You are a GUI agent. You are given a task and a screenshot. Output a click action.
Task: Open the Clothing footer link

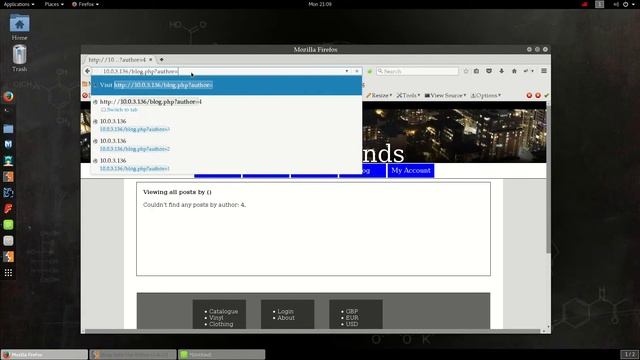[221, 324]
